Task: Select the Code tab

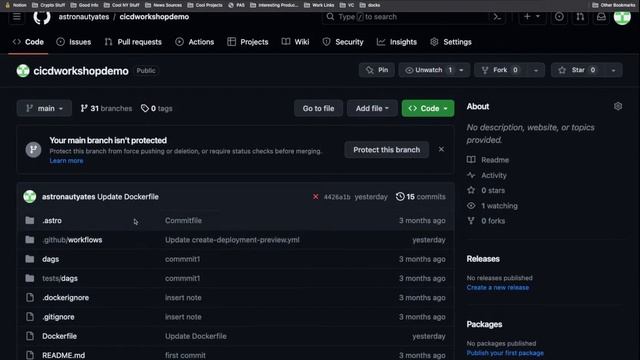Action: pos(28,42)
